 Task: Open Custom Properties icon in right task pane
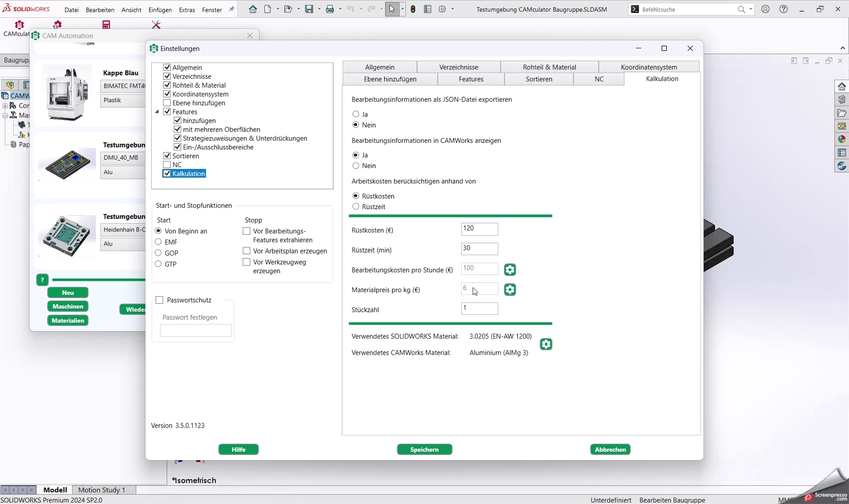(x=842, y=153)
